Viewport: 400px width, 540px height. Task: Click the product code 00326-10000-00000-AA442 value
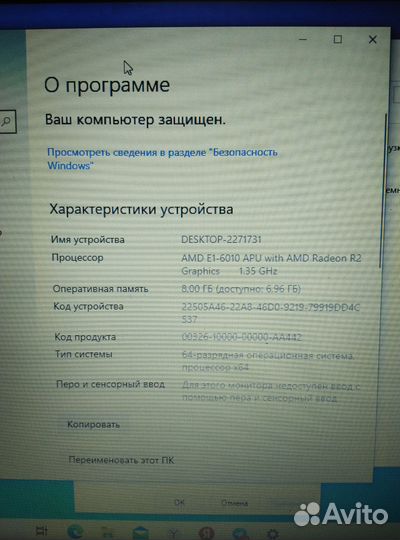(x=242, y=337)
